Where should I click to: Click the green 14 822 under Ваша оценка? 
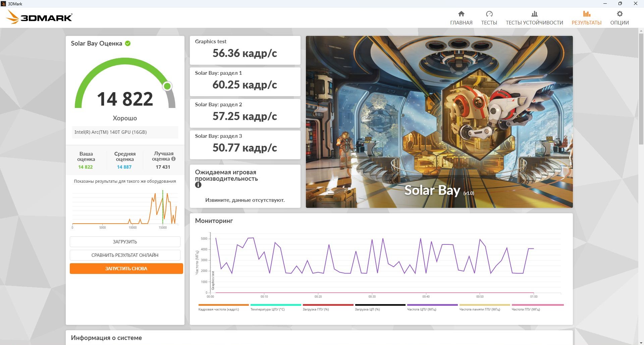click(86, 167)
